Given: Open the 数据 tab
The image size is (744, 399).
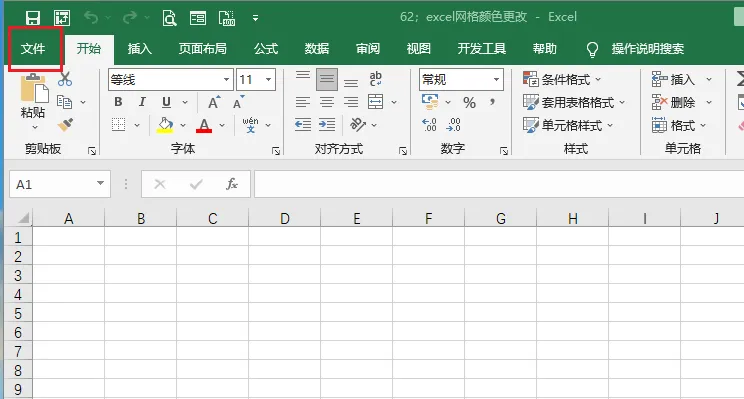Looking at the screenshot, I should 317,48.
